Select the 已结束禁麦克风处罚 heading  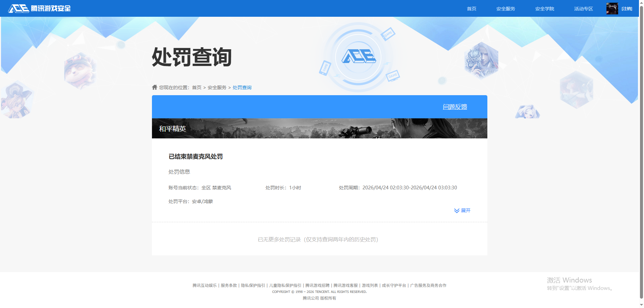196,157
